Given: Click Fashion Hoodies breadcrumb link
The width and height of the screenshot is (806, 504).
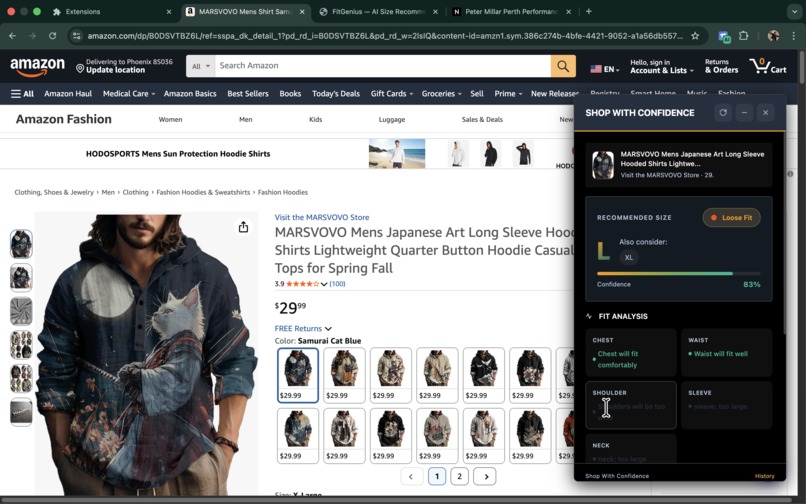Looking at the screenshot, I should pyautogui.click(x=283, y=192).
